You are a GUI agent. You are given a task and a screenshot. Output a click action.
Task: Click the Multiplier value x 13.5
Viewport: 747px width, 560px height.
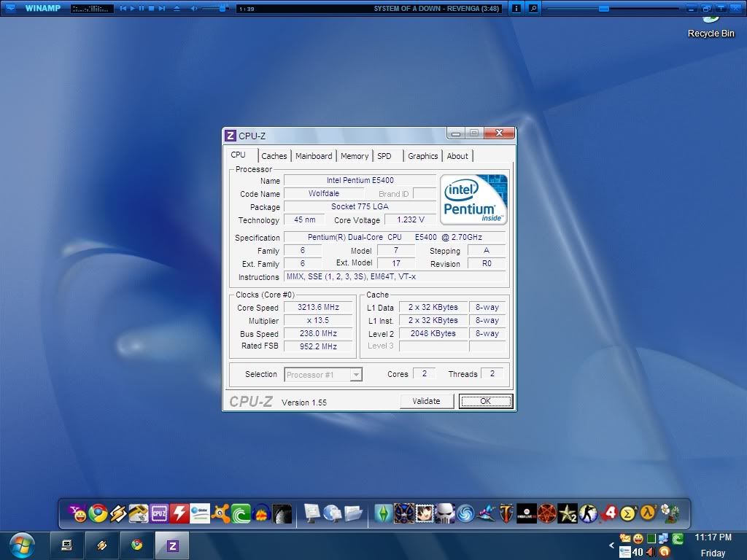click(318, 321)
